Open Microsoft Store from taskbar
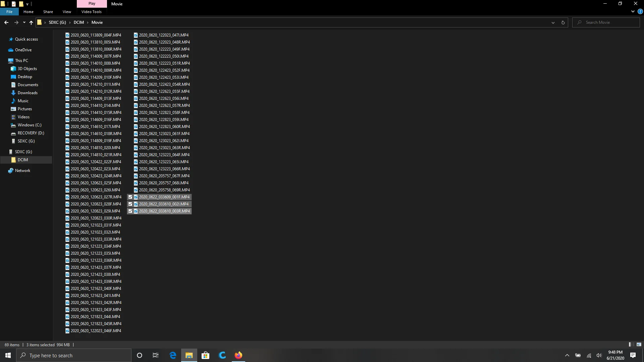 [x=205, y=355]
